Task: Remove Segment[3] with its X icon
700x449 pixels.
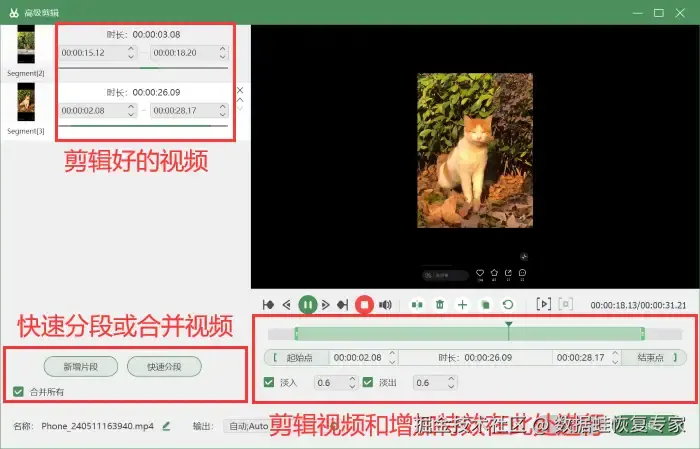Action: (x=240, y=90)
